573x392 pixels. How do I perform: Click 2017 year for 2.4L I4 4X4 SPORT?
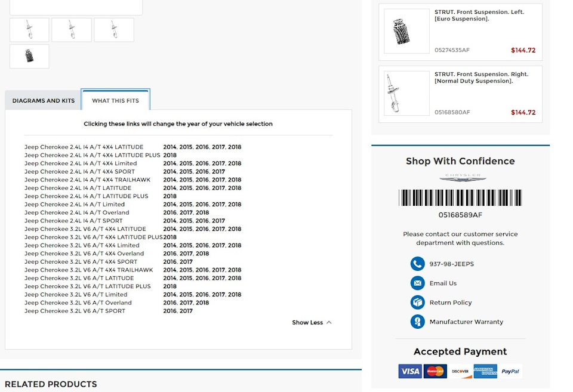click(x=218, y=172)
